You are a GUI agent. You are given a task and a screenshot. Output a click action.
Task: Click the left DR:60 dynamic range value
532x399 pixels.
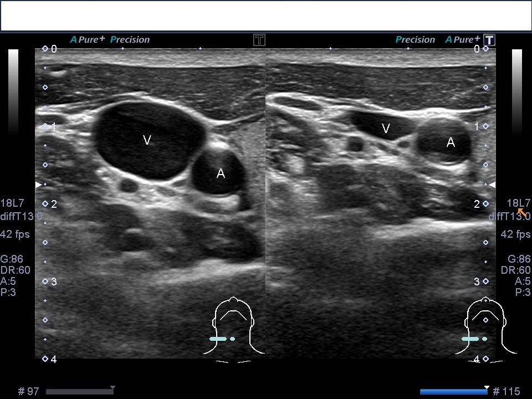coord(16,270)
